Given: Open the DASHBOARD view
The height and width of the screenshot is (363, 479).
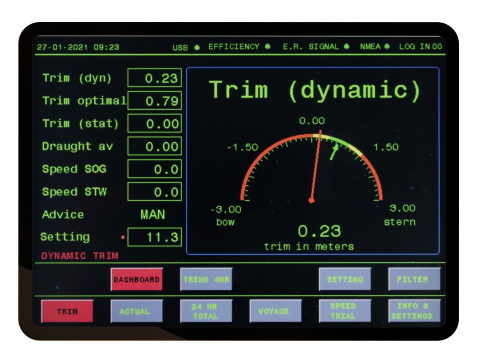Looking at the screenshot, I should (x=137, y=279).
